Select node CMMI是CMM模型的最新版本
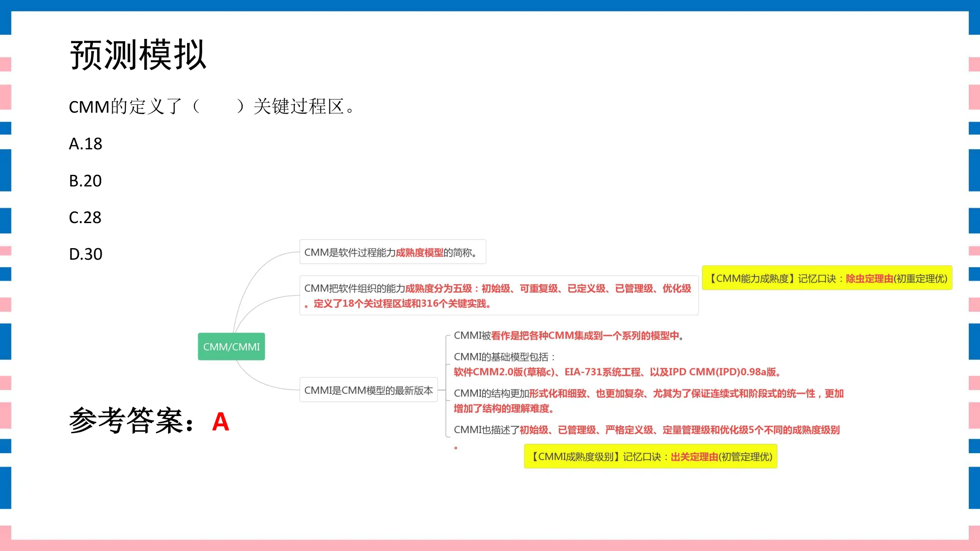 coord(368,390)
